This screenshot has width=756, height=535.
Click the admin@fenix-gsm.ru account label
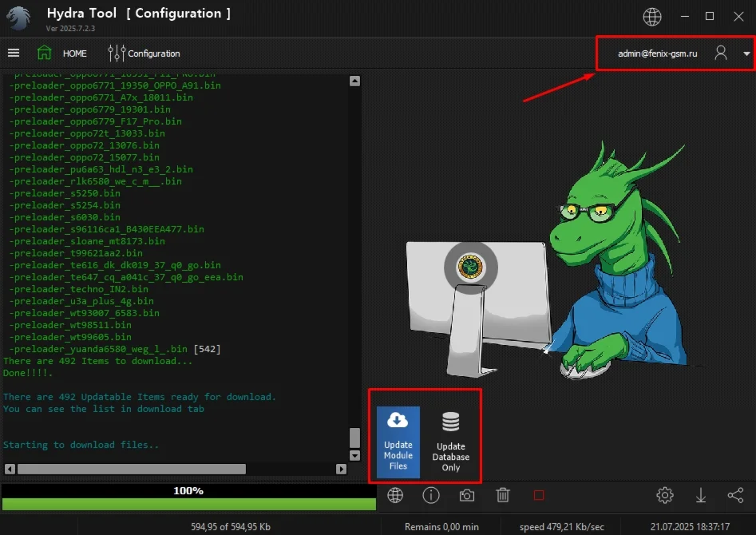click(657, 53)
